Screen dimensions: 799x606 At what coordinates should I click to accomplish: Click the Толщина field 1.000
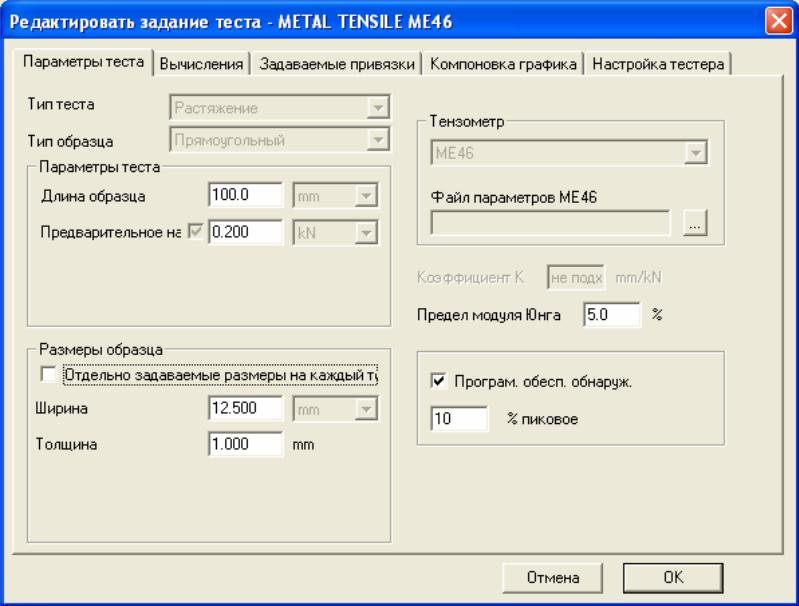[x=245, y=444]
